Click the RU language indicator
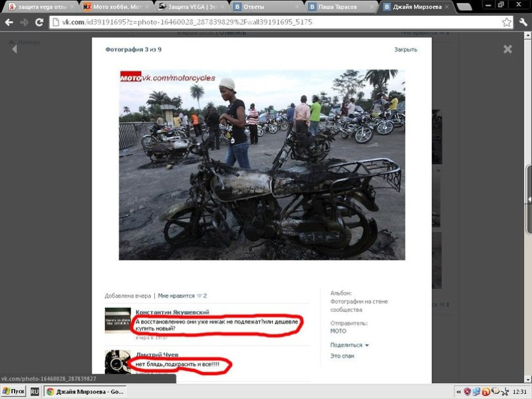This screenshot has width=532, height=399. tap(34, 392)
